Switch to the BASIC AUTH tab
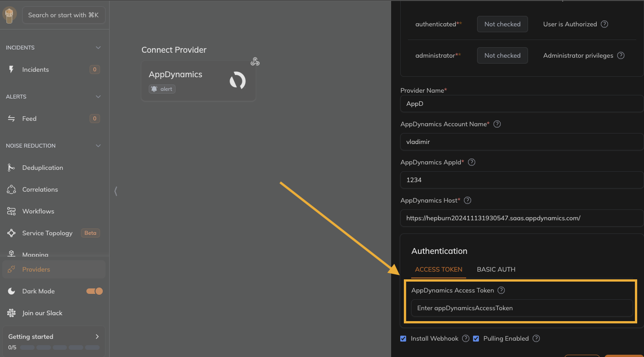 496,269
